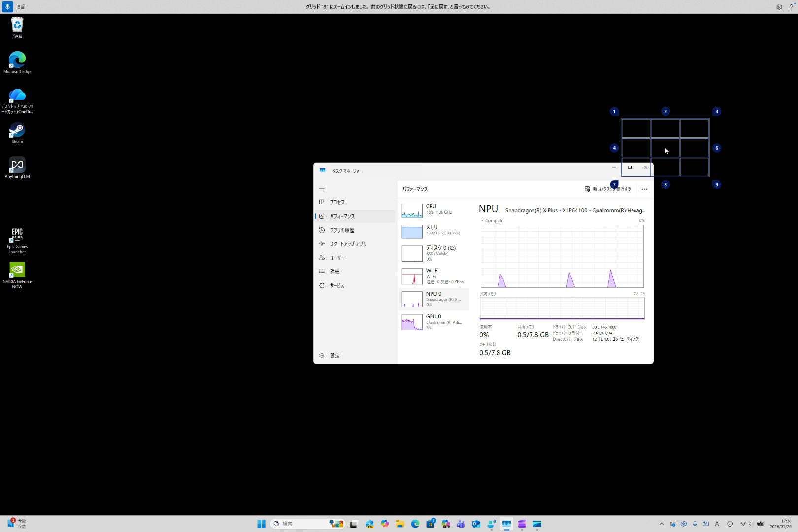
Task: Click the NPU heading text
Action: click(488, 209)
